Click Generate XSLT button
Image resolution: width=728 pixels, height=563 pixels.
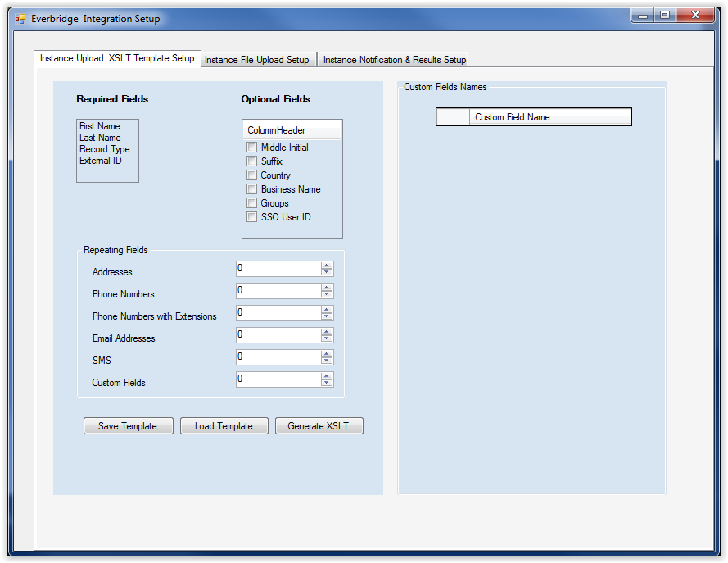pyautogui.click(x=319, y=426)
